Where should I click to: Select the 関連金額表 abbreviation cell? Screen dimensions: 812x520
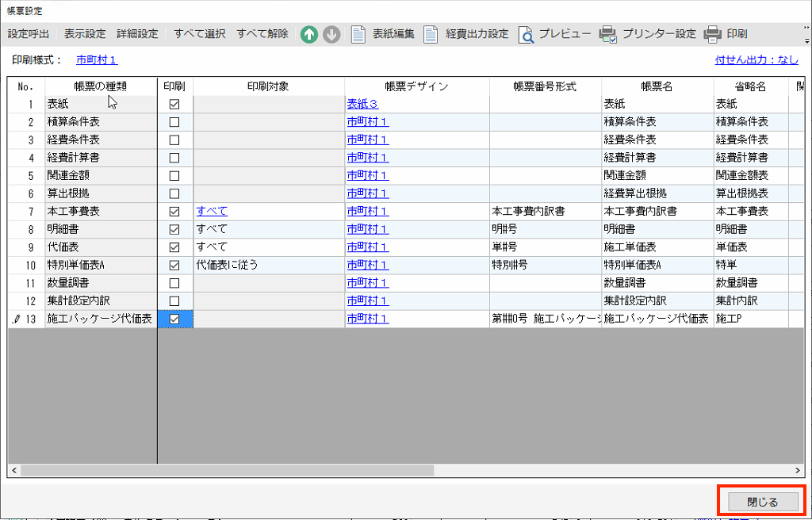click(751, 175)
